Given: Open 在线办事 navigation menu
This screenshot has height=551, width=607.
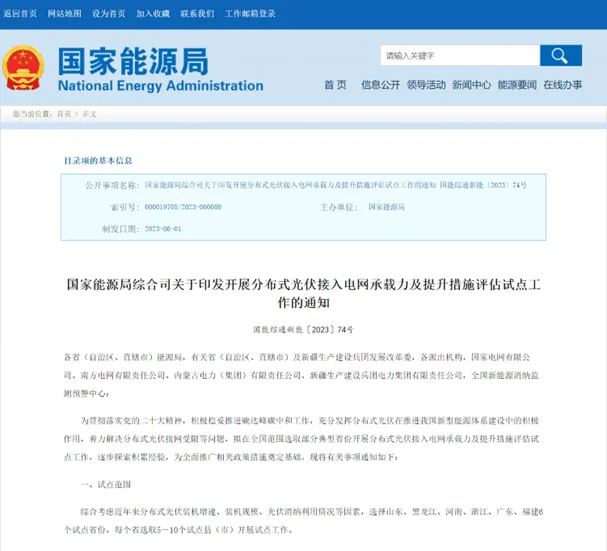Looking at the screenshot, I should tap(563, 85).
